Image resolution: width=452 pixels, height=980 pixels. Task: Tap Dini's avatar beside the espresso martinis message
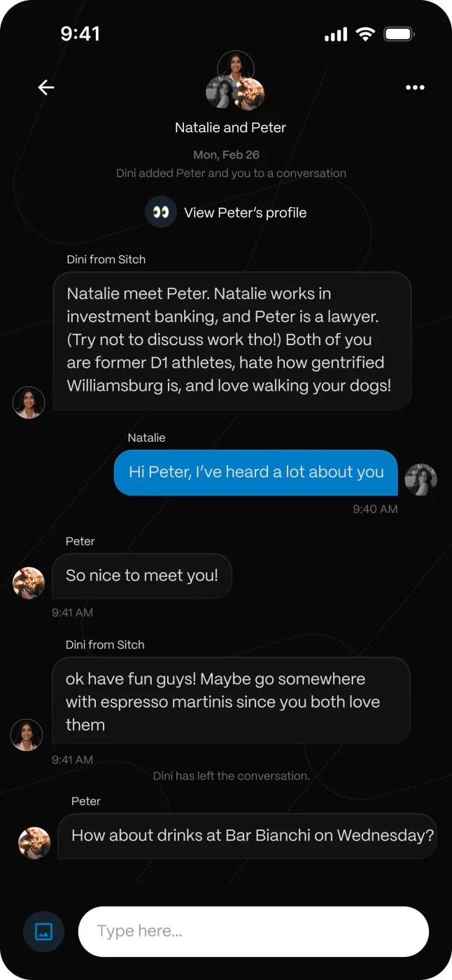[x=27, y=735]
